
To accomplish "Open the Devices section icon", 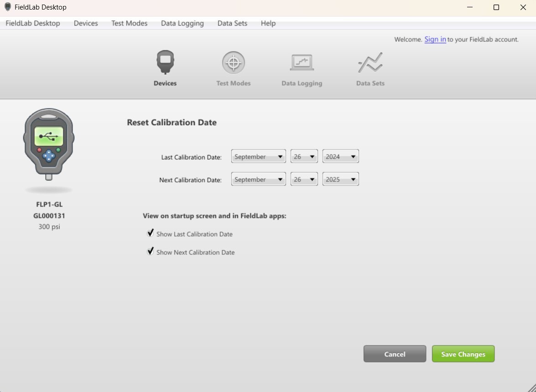I will 165,62.
